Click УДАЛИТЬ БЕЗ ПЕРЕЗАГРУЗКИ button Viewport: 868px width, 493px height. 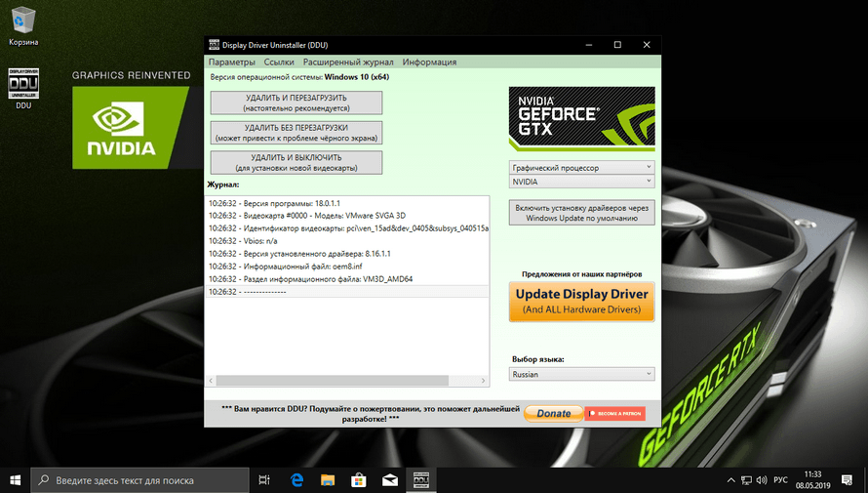pyautogui.click(x=296, y=133)
